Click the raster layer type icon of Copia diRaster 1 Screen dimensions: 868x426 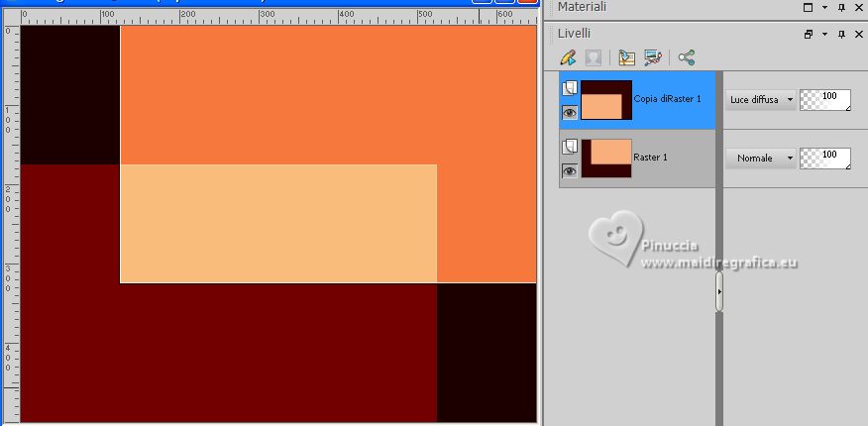[570, 88]
